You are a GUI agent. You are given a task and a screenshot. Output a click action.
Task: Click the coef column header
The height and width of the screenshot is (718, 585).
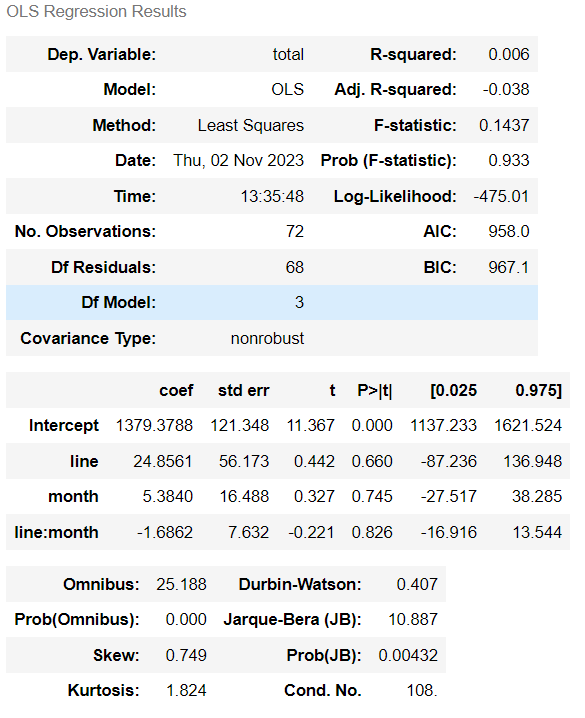coord(176,391)
